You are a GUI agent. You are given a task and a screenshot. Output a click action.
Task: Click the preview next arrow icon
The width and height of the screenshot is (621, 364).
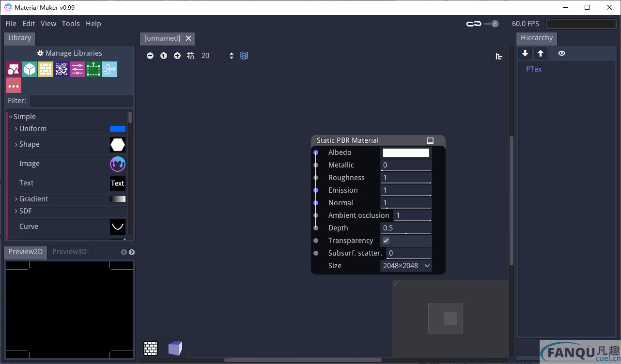[132, 252]
